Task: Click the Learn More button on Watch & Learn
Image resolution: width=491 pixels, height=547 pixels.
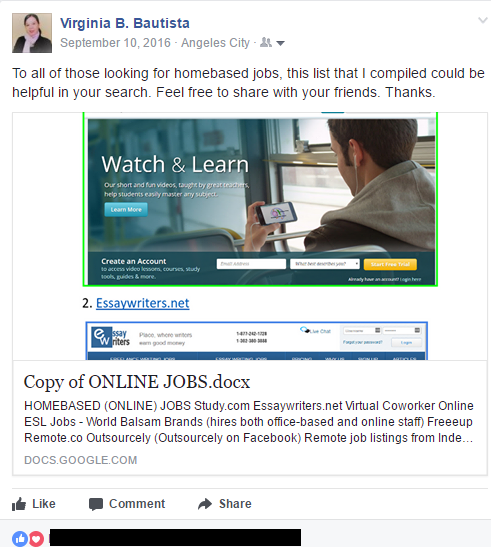Action: click(126, 210)
